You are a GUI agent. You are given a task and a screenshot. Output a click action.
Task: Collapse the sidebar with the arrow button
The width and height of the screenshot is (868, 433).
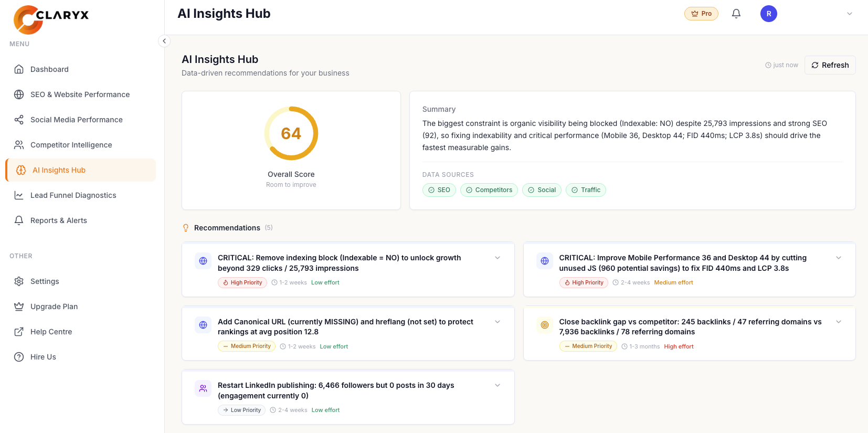164,41
